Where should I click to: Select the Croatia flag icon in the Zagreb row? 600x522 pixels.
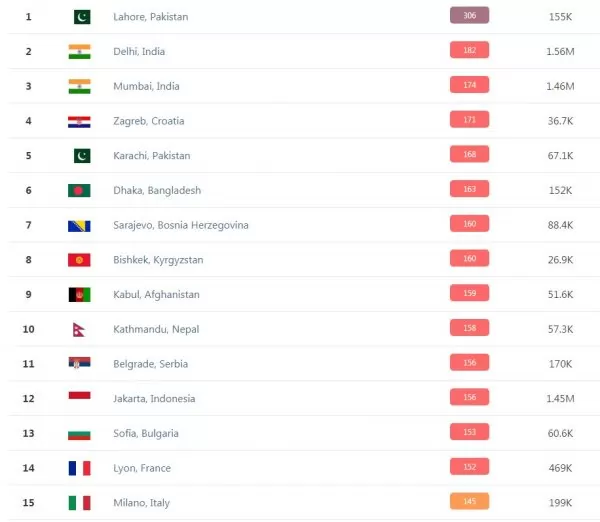[x=79, y=122]
